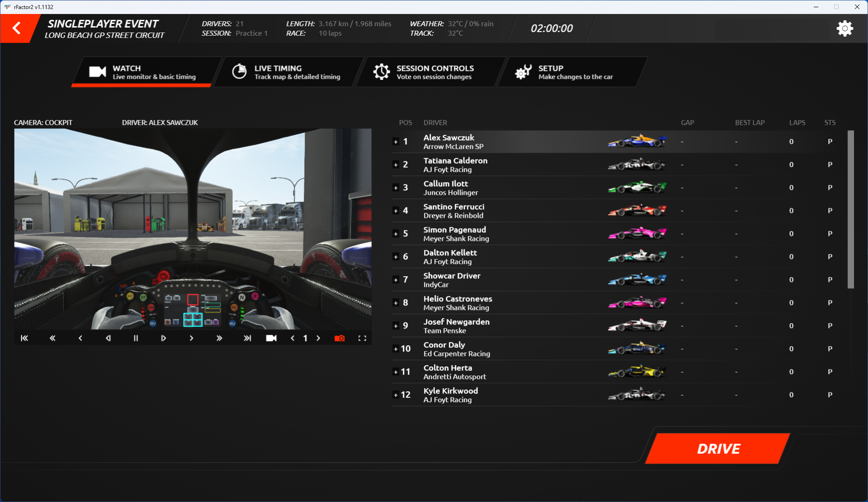Expand Helio Castroneves' row
Screen dimensions: 868x502
[x=396, y=303]
